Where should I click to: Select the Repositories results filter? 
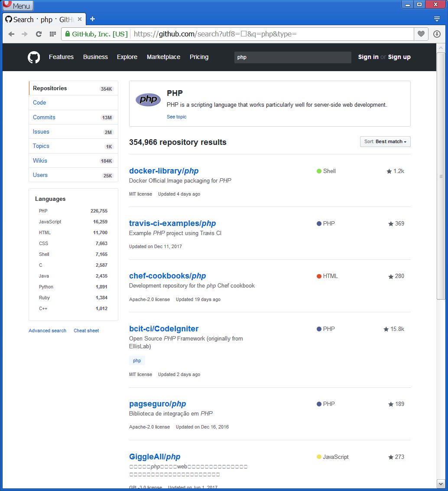coord(74,88)
